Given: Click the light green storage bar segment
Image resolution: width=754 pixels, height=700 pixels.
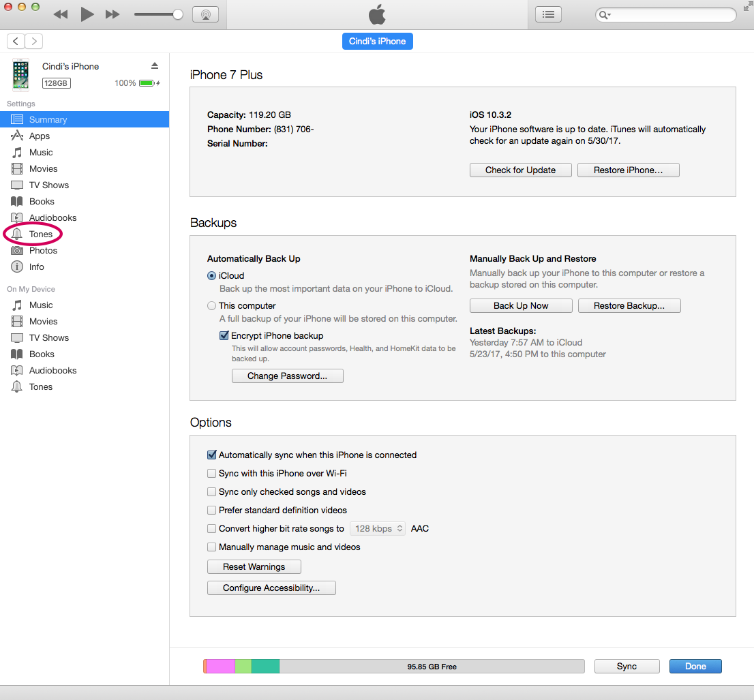Looking at the screenshot, I should pyautogui.click(x=243, y=667).
